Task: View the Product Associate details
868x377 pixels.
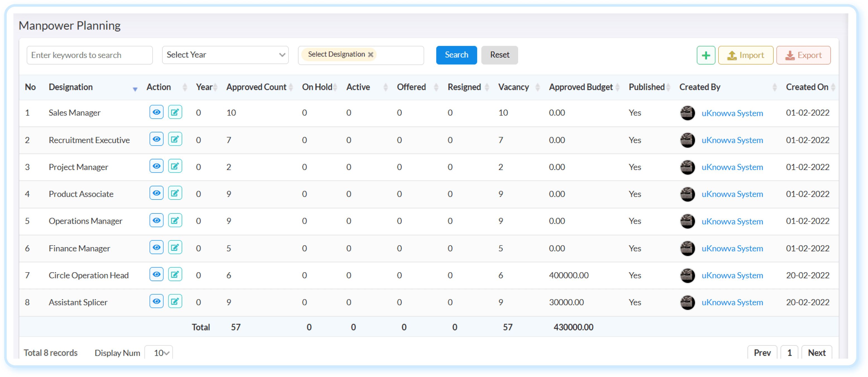Action: [x=156, y=193]
